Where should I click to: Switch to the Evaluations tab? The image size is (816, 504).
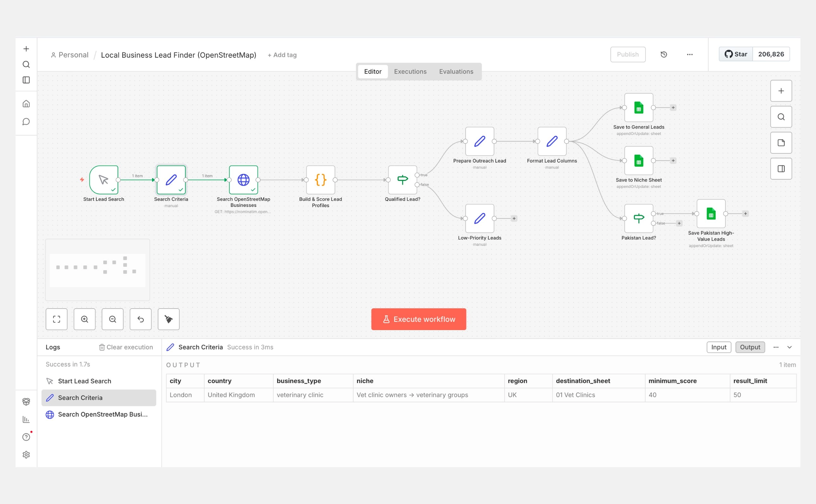[456, 71]
